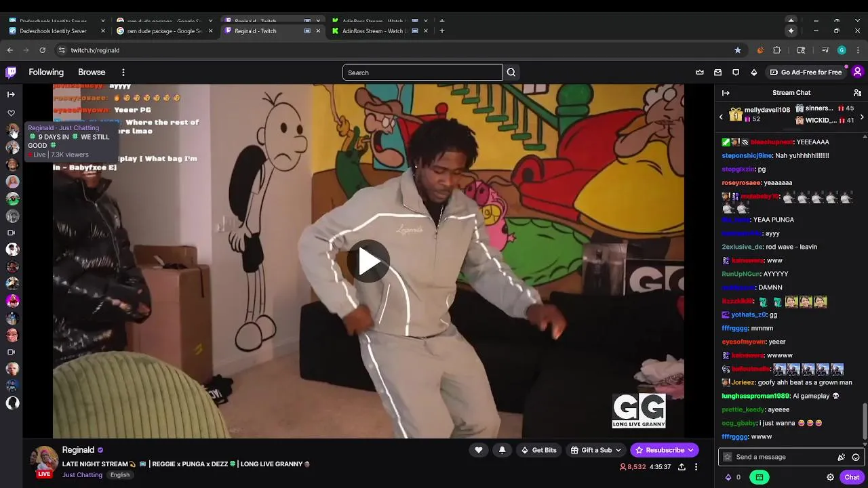
Task: Switch to ram dude package Google tab
Action: (165, 30)
